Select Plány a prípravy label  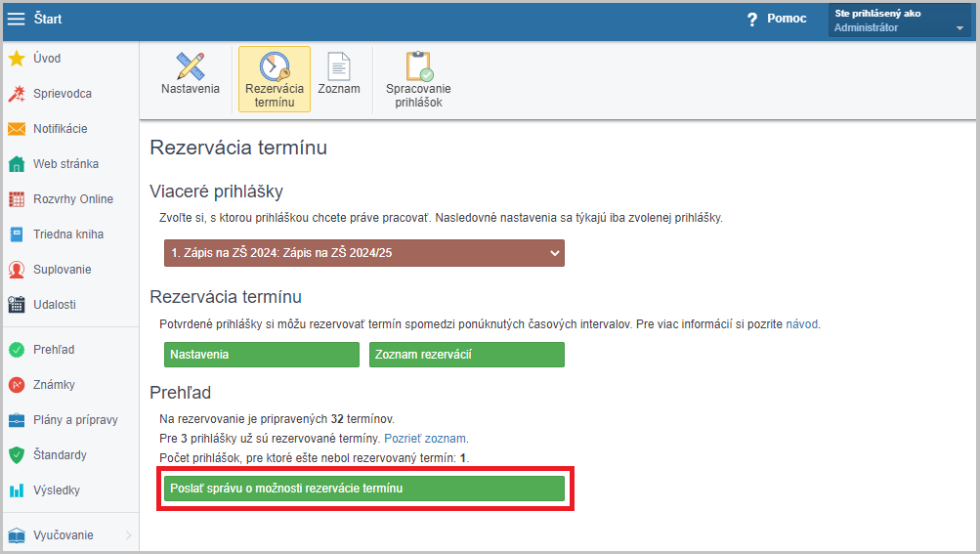[75, 420]
